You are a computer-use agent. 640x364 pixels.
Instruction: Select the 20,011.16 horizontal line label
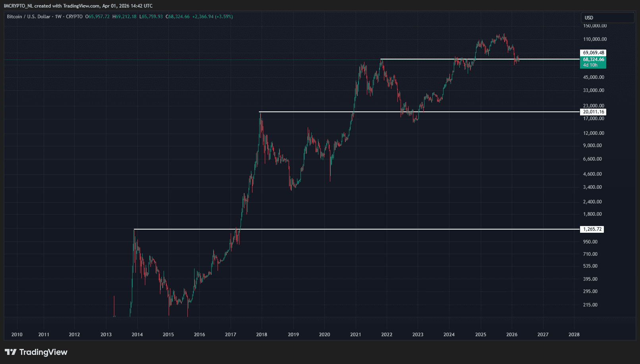[x=593, y=112]
